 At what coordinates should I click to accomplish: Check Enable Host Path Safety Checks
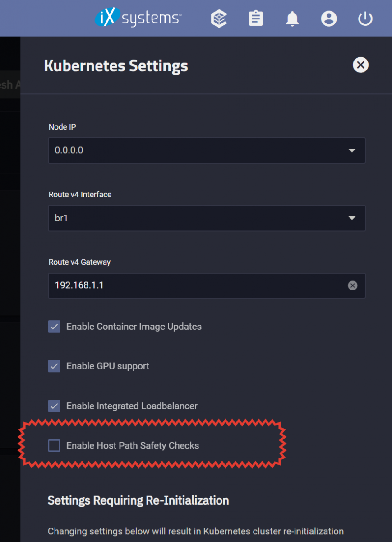click(x=54, y=445)
